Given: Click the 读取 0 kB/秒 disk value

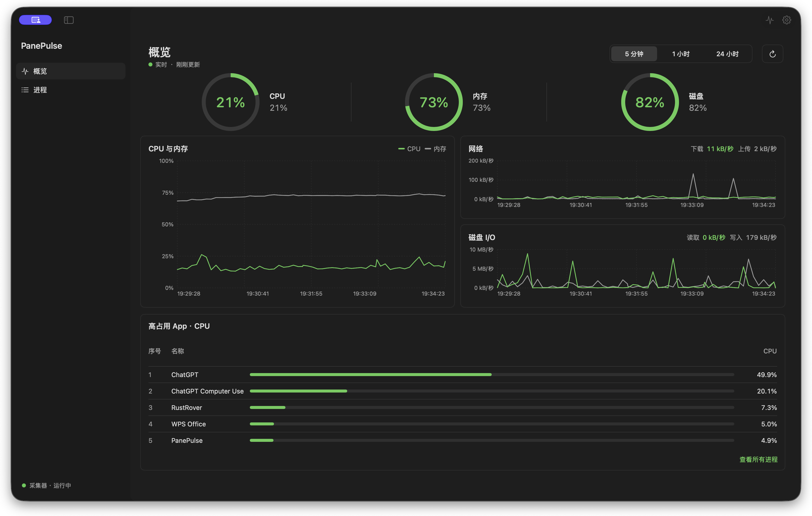Looking at the screenshot, I should click(x=706, y=237).
